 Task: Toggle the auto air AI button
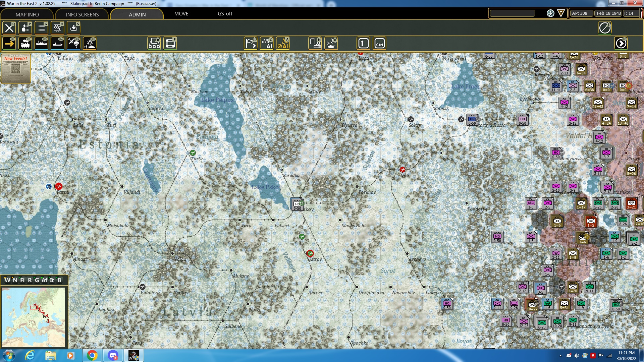[267, 44]
